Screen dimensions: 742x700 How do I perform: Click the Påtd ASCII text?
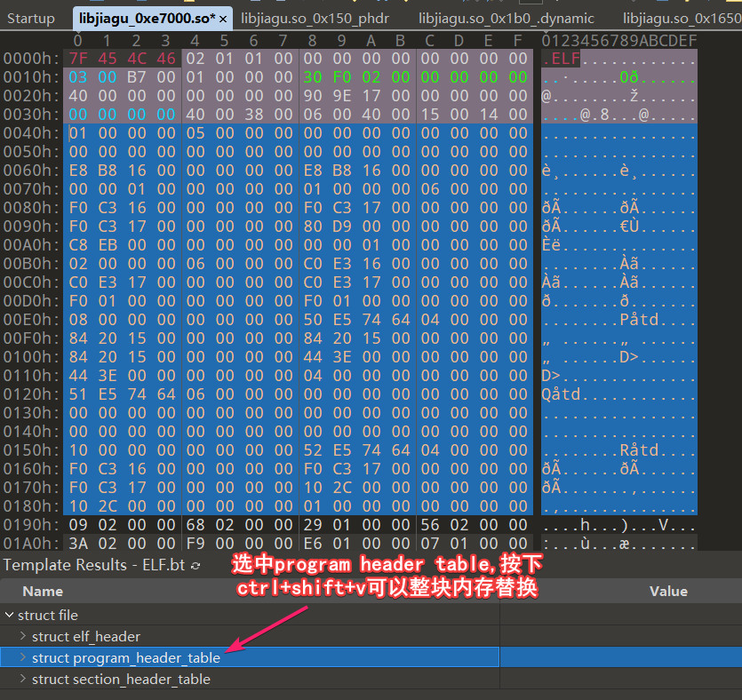639,320
